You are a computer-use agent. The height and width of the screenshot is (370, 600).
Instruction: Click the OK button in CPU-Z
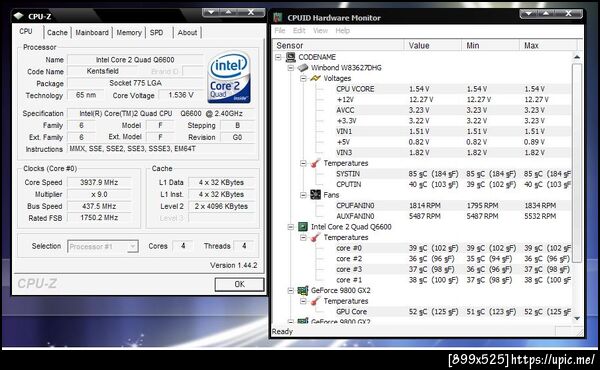click(x=240, y=284)
